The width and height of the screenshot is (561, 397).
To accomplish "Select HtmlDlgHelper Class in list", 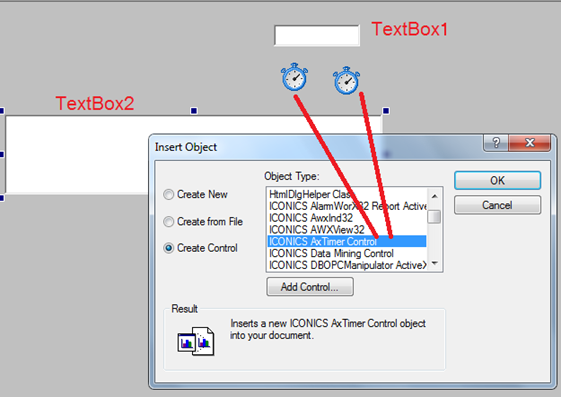I will [x=347, y=194].
